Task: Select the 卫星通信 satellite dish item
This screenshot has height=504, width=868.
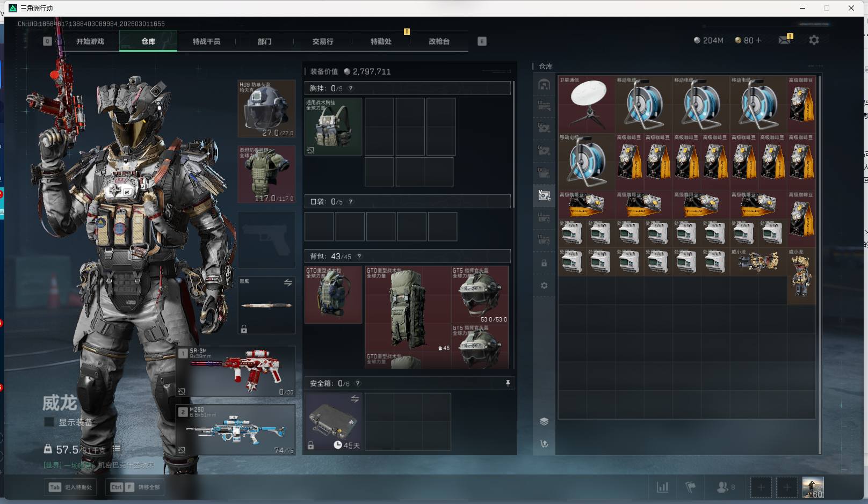Action: coord(587,105)
